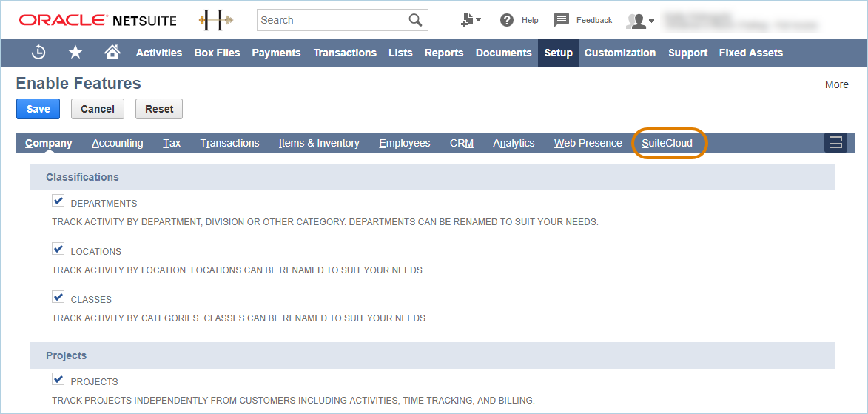Click the Feedback text link
868x414 pixels.
pyautogui.click(x=594, y=21)
